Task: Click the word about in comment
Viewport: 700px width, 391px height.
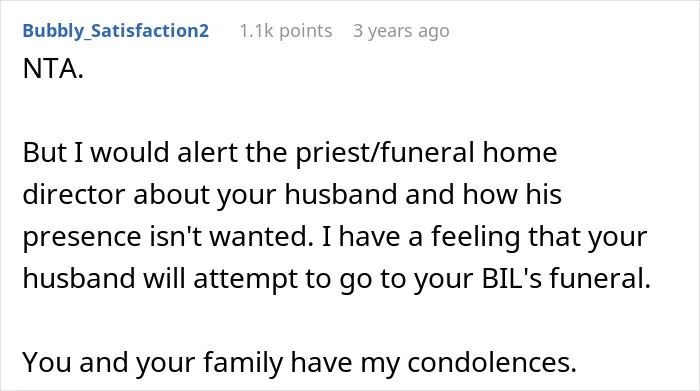Action: tap(171, 194)
